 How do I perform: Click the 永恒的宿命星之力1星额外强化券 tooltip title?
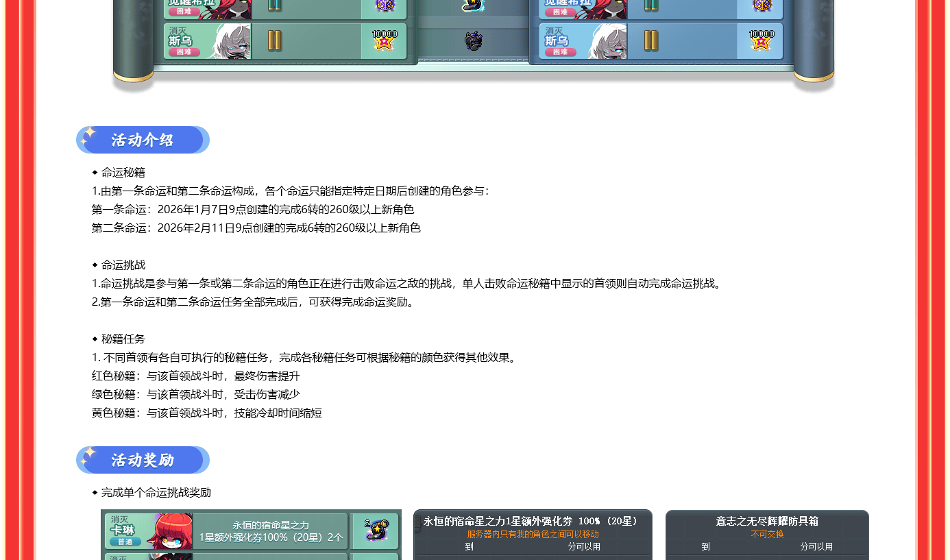532,521
